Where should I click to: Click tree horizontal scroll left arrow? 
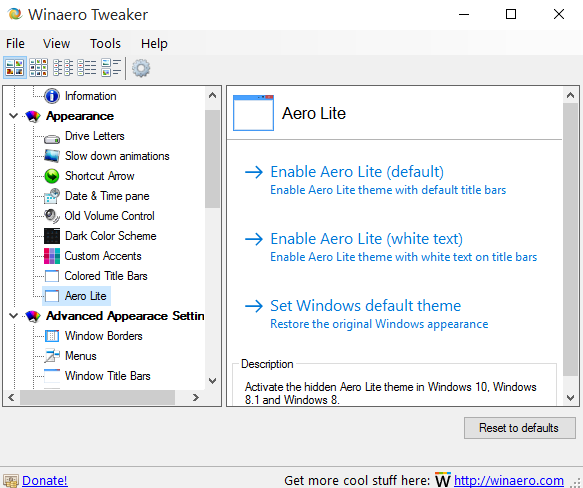[x=11, y=398]
